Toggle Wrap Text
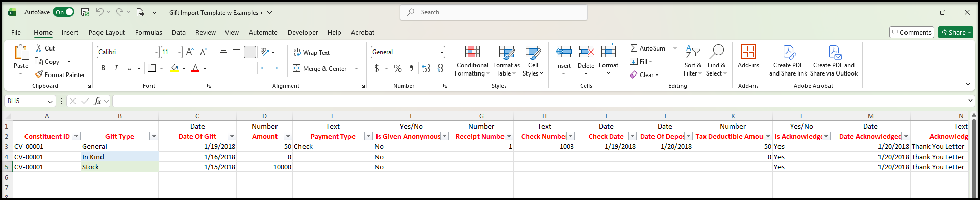The height and width of the screenshot is (200, 980). (312, 52)
